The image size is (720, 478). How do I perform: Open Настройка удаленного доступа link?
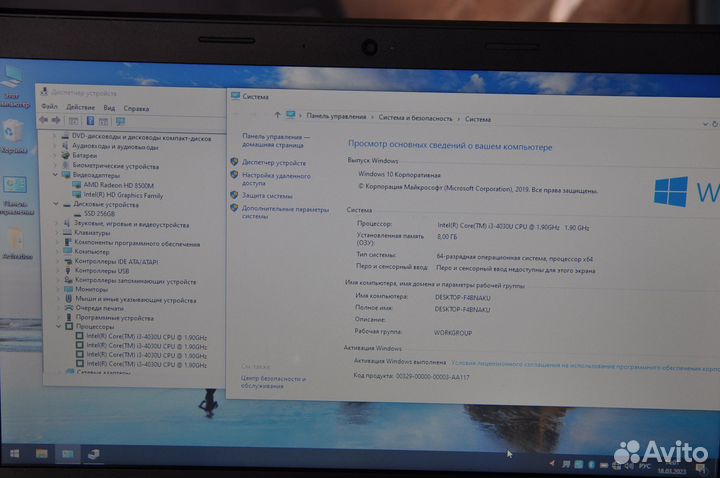276,179
